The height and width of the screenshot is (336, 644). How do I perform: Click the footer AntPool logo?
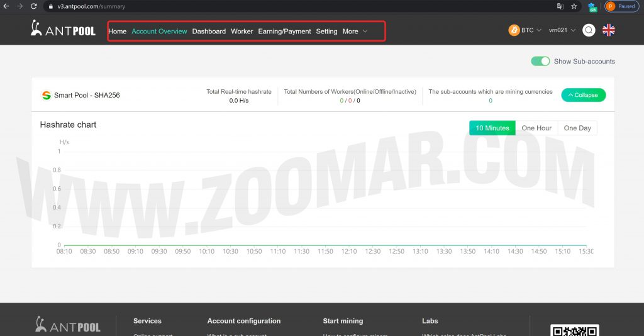[68, 325]
